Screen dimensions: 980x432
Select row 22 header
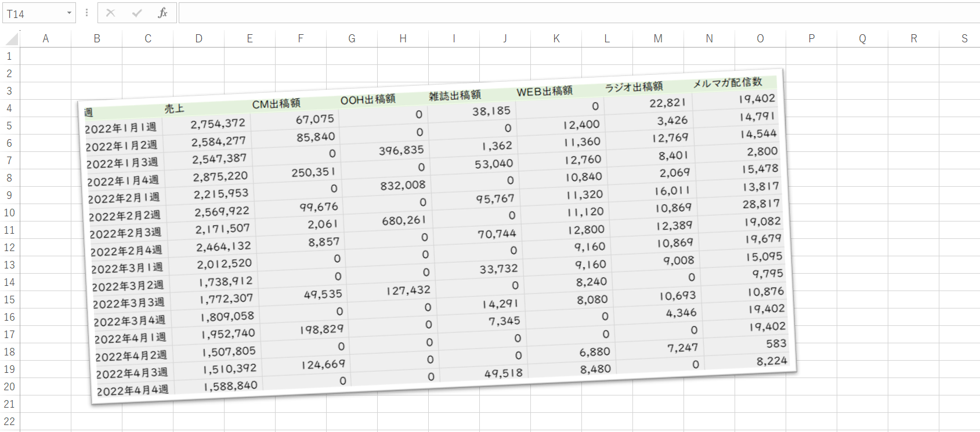9,422
